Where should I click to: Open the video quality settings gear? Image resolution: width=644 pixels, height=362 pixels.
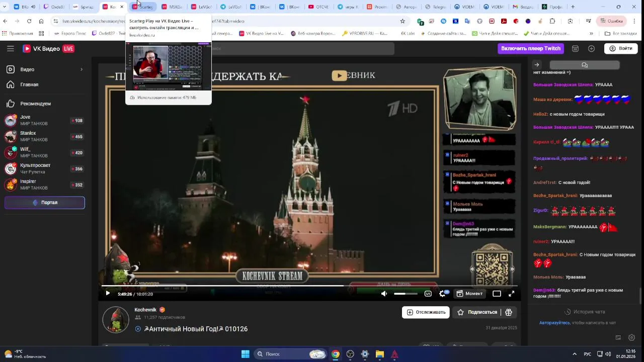[x=443, y=294]
